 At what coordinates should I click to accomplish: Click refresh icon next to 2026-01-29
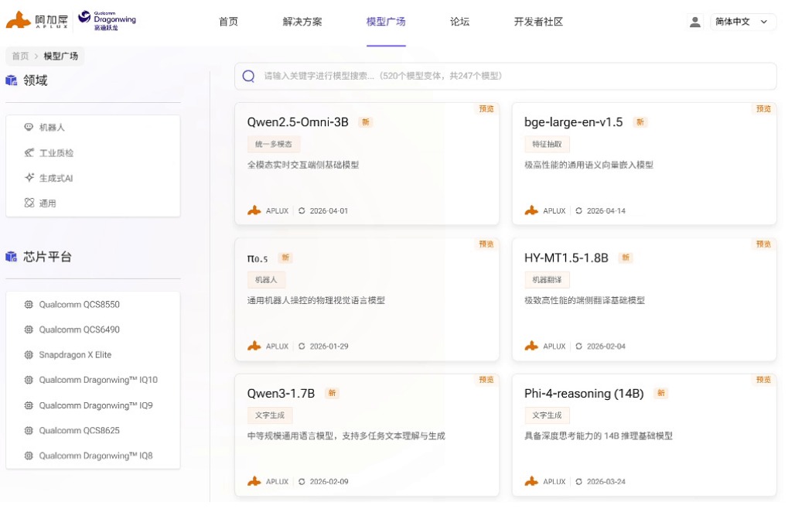(302, 347)
